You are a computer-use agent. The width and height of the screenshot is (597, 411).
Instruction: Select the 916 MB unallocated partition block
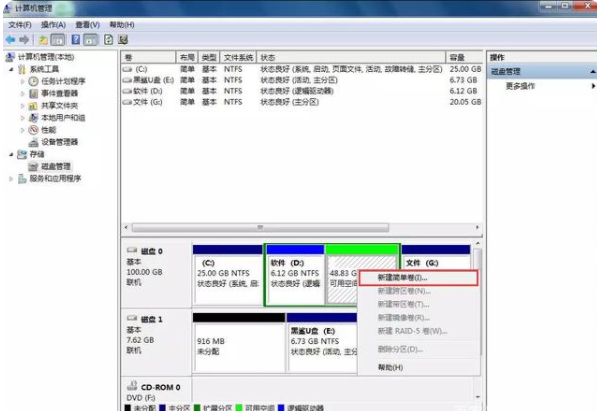point(239,343)
